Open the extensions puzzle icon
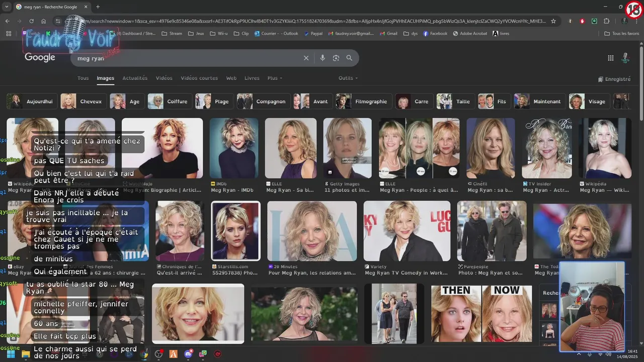The height and width of the screenshot is (362, 644). pyautogui.click(x=606, y=21)
